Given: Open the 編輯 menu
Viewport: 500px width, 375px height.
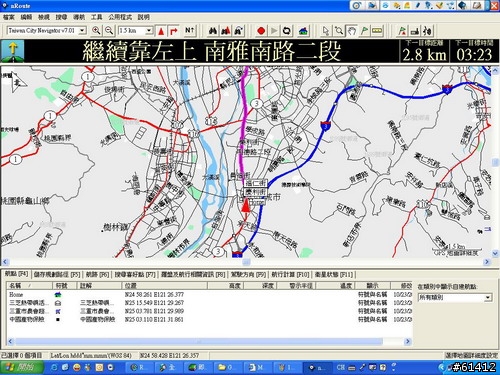Looking at the screenshot, I should pyautogui.click(x=26, y=17).
